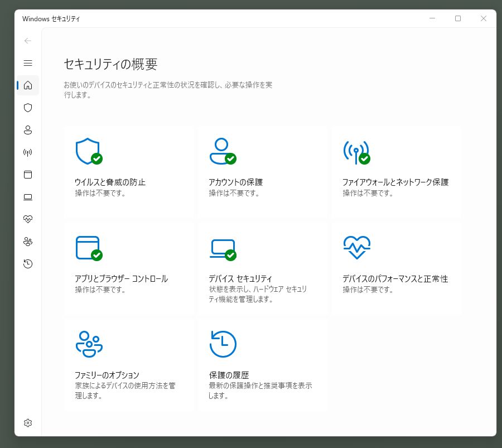
Task: Open family options icon in sidebar
Action: click(x=28, y=242)
